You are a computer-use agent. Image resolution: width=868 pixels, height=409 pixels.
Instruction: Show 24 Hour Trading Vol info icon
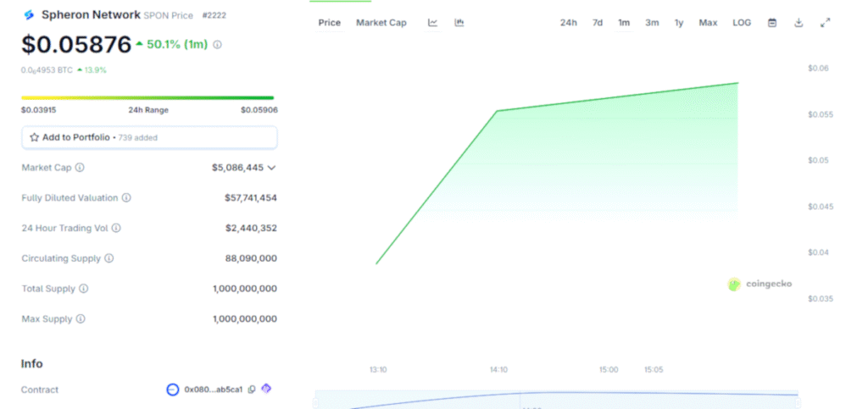(x=116, y=228)
